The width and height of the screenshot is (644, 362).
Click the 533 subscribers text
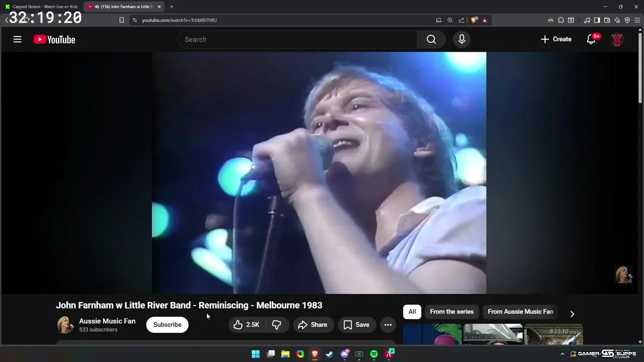point(98,330)
